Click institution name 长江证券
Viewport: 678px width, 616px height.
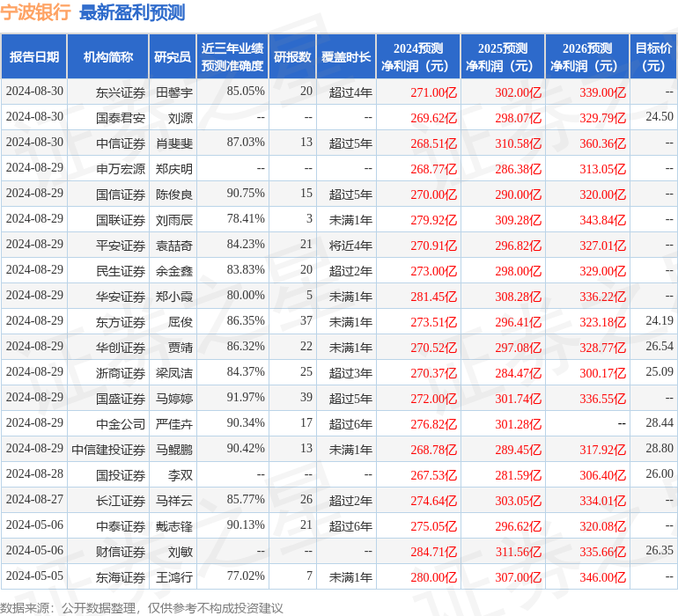pyautogui.click(x=121, y=500)
